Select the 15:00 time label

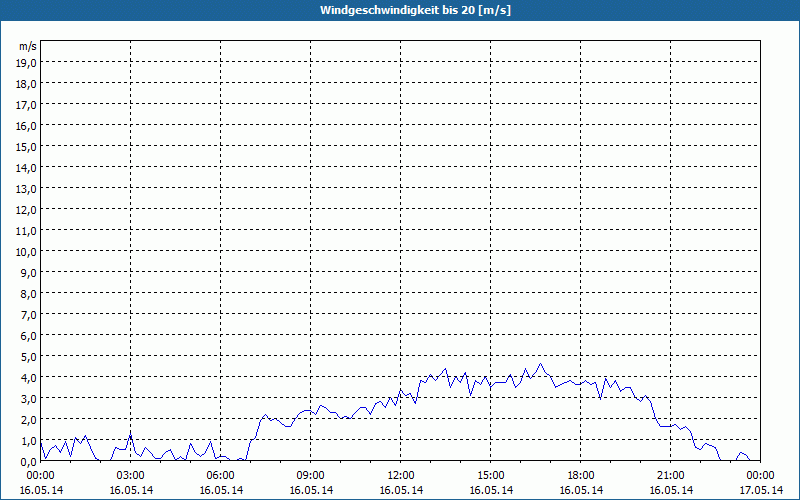(491, 476)
